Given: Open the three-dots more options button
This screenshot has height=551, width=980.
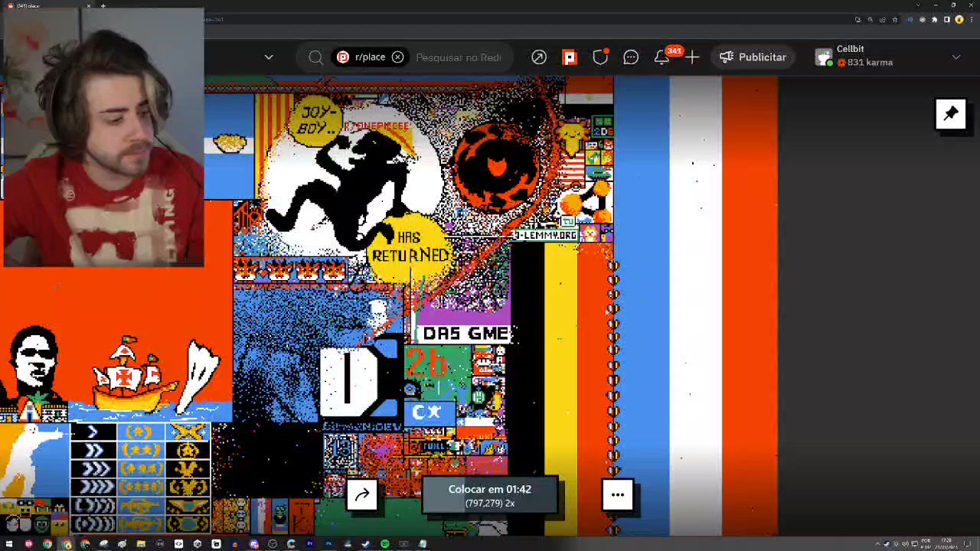Looking at the screenshot, I should (618, 494).
